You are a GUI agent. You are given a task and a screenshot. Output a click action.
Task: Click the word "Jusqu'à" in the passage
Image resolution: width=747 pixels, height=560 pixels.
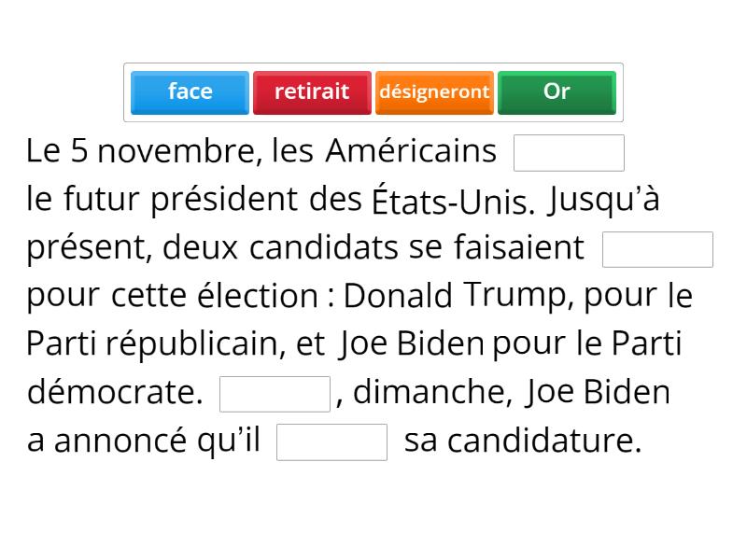click(604, 200)
